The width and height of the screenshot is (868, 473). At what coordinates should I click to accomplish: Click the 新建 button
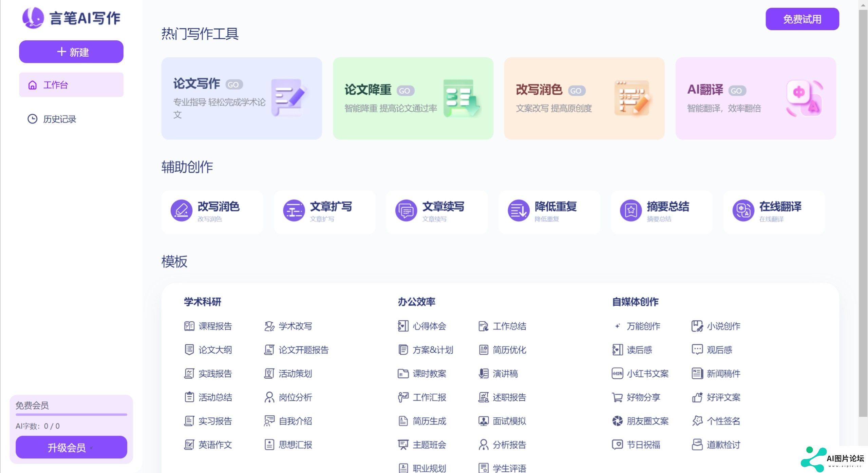pos(71,52)
